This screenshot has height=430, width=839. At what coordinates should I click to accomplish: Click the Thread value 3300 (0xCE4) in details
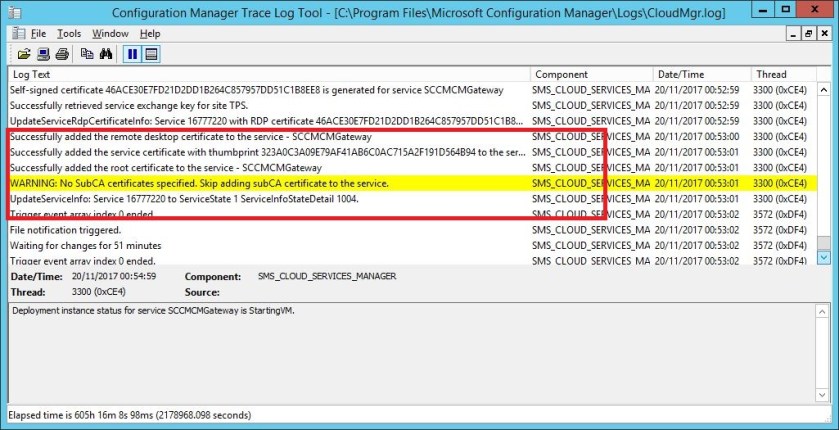[x=98, y=292]
